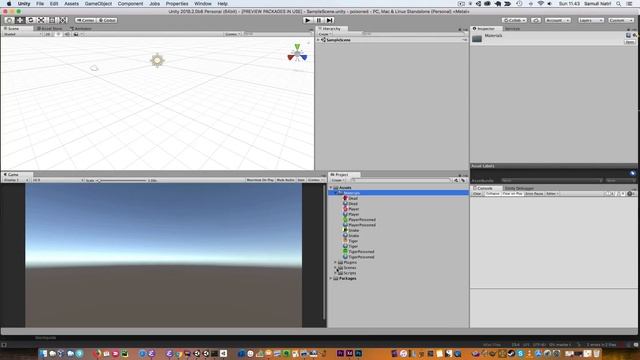Toggle Error Pause in Console

pos(534,194)
